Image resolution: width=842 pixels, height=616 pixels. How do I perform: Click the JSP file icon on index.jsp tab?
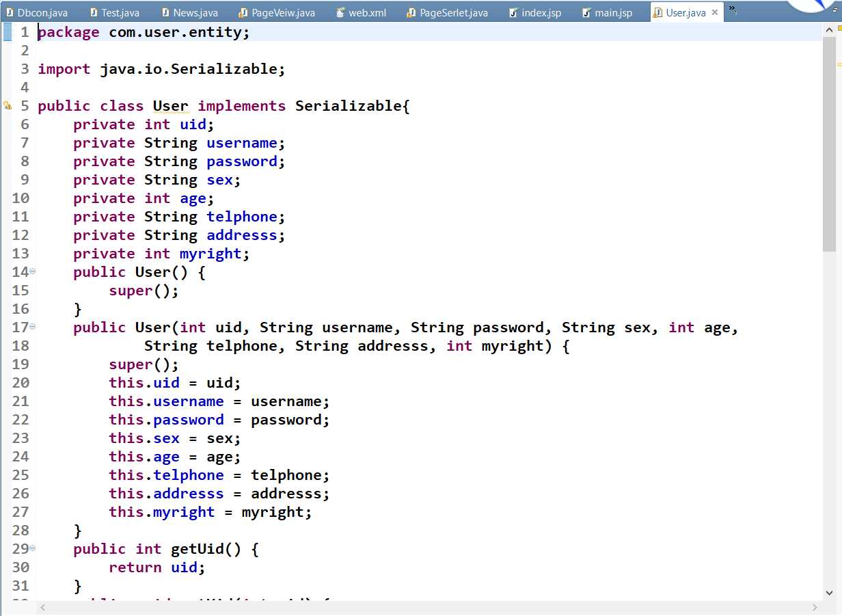pos(513,12)
